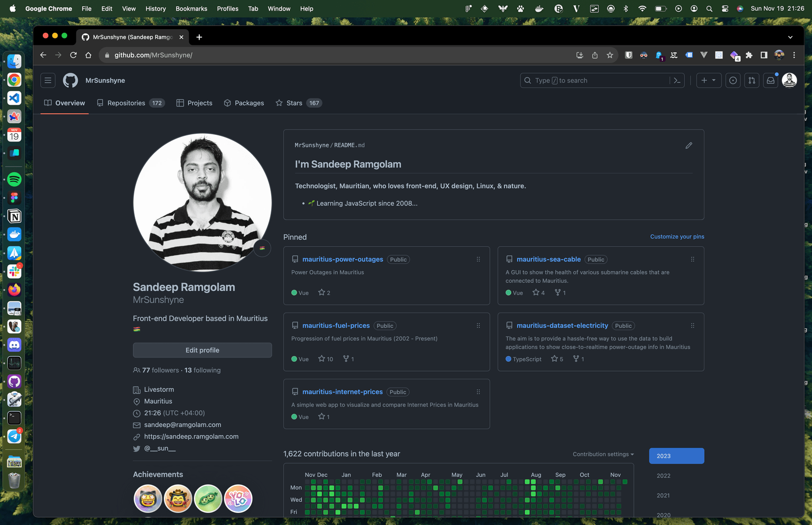Select the 2023 contribution year
812x525 pixels.
click(x=677, y=456)
